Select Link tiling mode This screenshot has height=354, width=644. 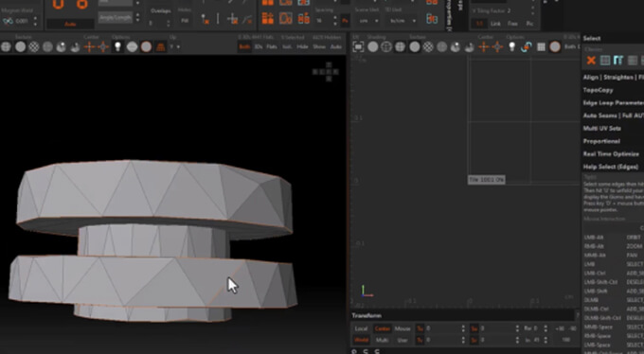click(495, 24)
